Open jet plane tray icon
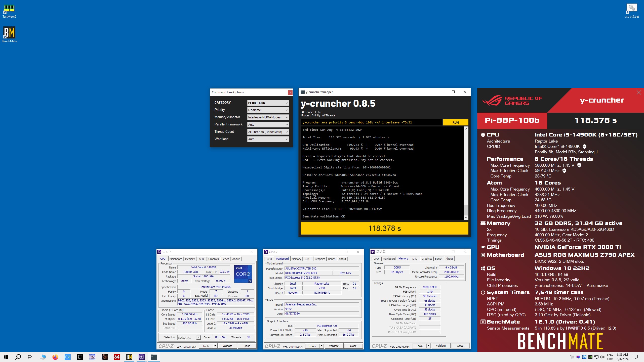Viewport: 644px width, 362px height. (x=572, y=357)
